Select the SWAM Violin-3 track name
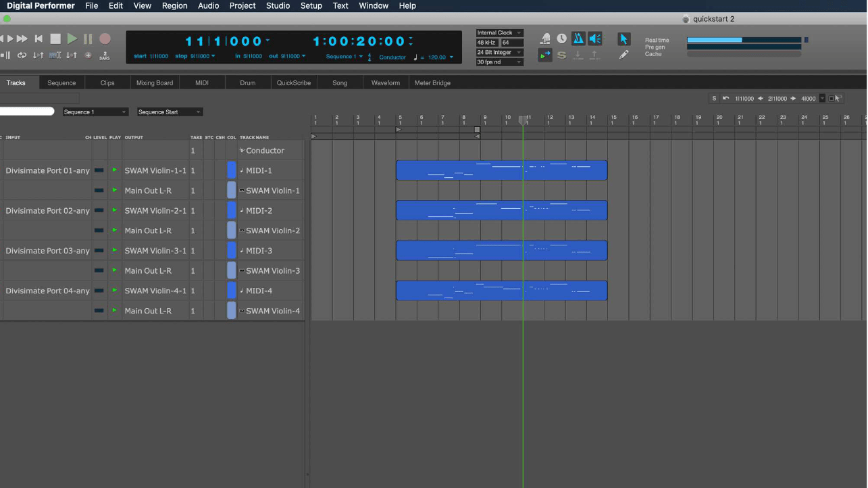 point(273,271)
